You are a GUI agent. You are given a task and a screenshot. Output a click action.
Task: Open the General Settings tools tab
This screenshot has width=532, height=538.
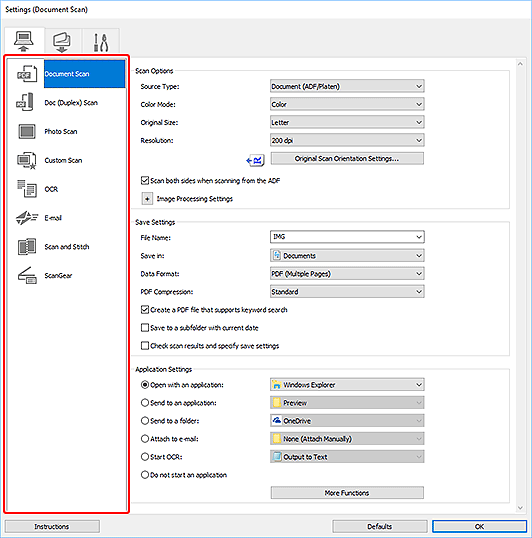(101, 42)
